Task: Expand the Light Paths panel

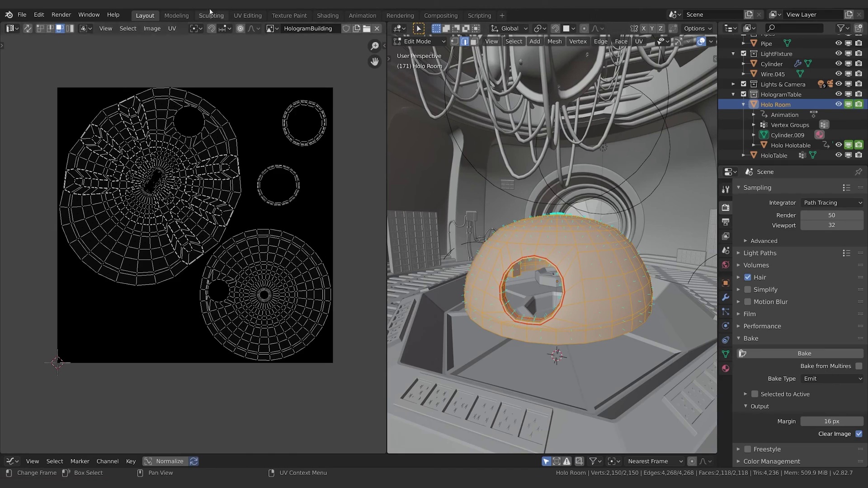Action: [x=759, y=253]
